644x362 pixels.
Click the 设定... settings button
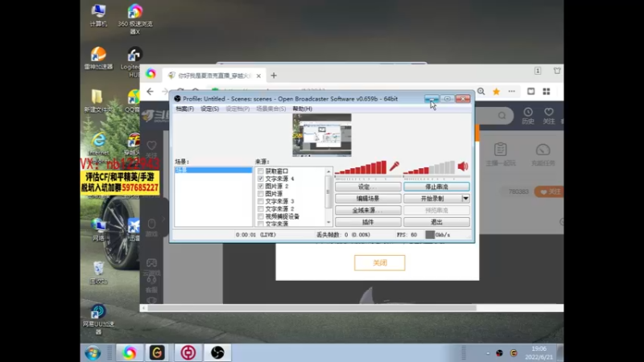pos(368,187)
